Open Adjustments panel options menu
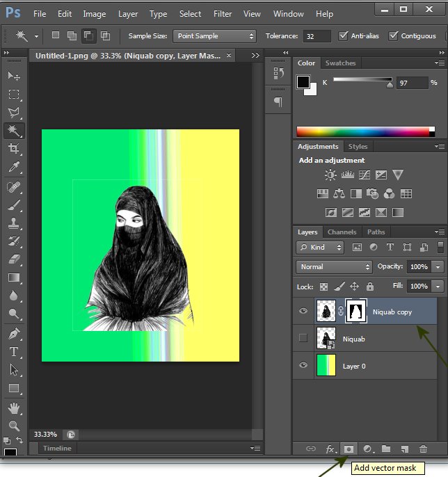Screen dimensions: 448x477 tap(440, 146)
